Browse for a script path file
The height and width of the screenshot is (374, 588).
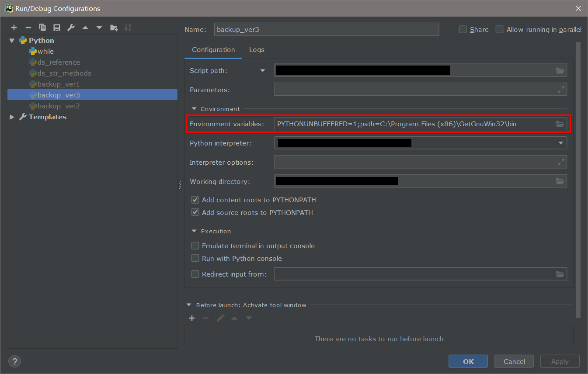point(560,70)
